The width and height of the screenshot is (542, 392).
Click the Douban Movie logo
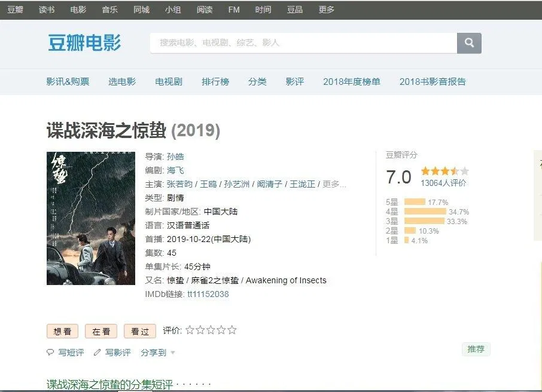coord(84,43)
